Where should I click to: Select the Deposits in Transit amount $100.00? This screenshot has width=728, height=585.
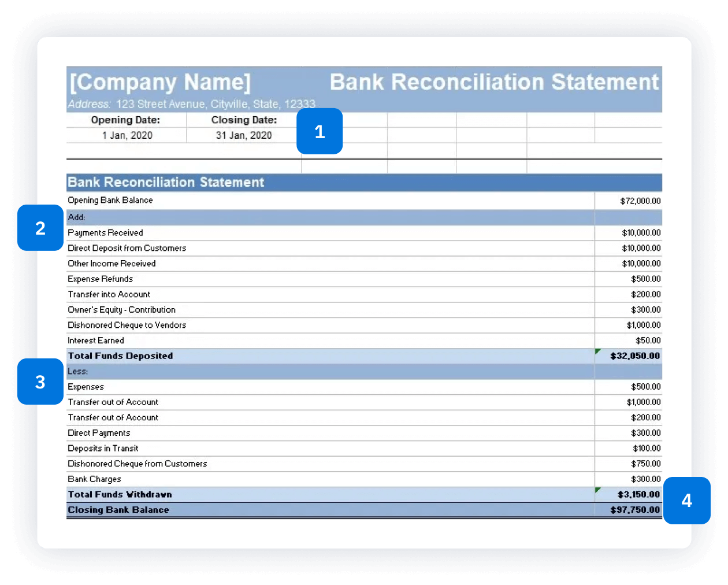pos(647,449)
